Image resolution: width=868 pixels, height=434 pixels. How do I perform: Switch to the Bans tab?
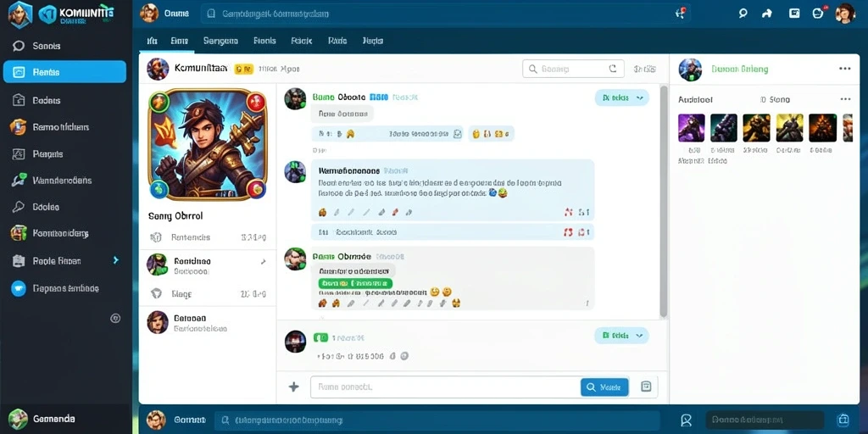pos(180,41)
